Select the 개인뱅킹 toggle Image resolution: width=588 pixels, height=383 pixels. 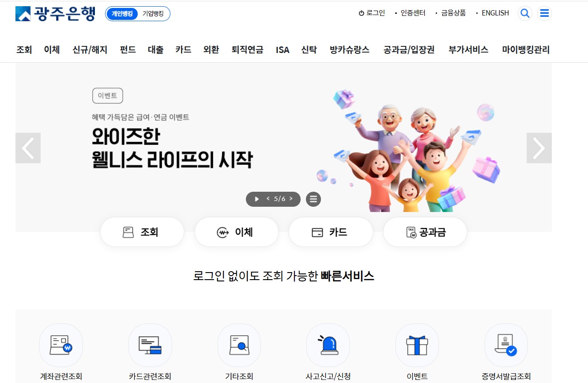click(x=123, y=14)
